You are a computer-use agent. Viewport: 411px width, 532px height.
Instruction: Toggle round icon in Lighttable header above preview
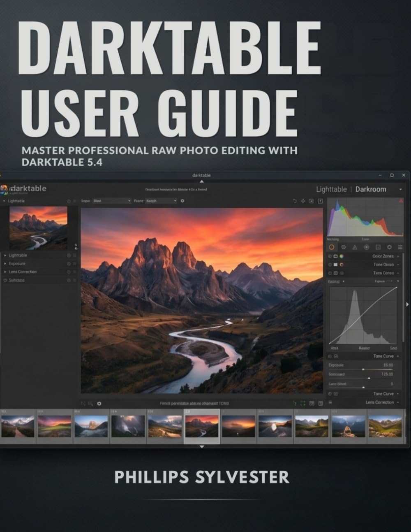click(x=69, y=201)
